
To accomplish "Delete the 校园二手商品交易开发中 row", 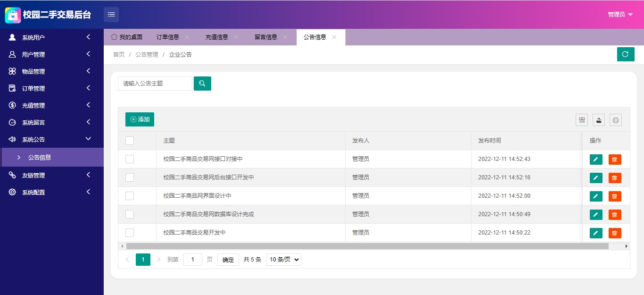I will tap(615, 233).
